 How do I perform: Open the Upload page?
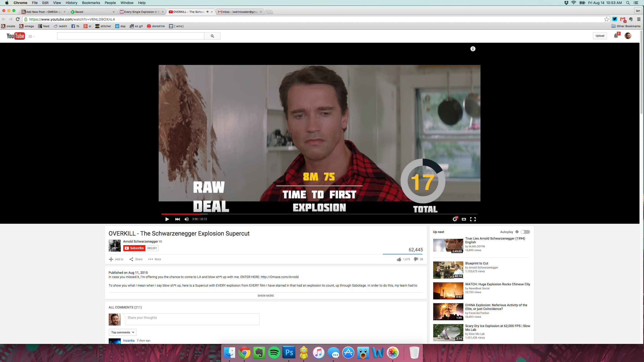(600, 36)
